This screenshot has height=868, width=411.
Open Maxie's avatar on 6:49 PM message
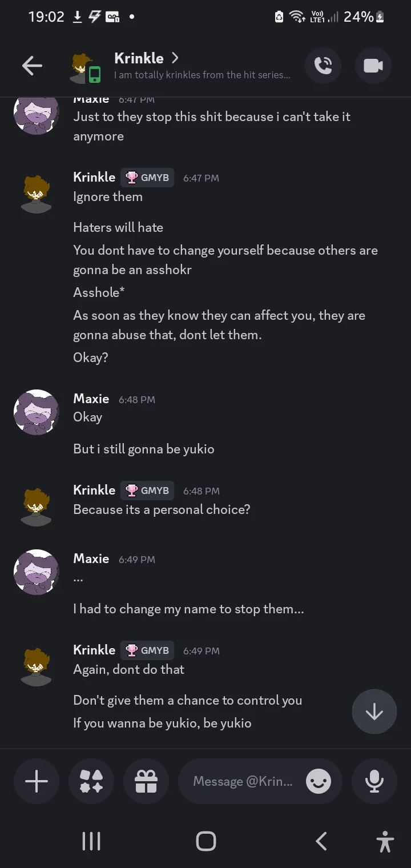point(37,572)
